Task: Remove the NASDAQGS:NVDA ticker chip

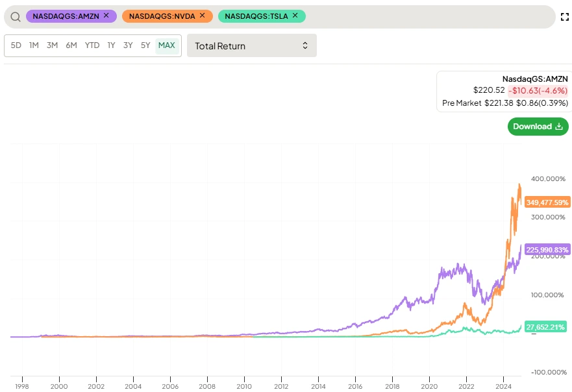Action: point(203,16)
